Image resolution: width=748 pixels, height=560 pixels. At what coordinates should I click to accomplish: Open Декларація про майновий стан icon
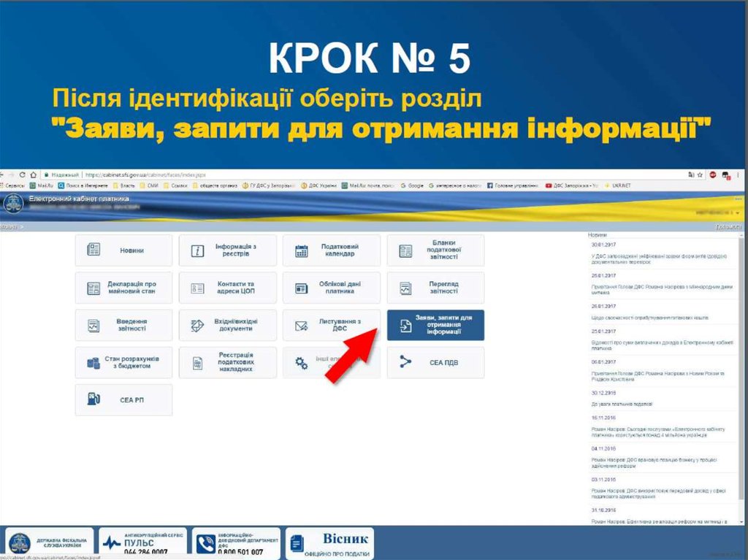tap(93, 288)
